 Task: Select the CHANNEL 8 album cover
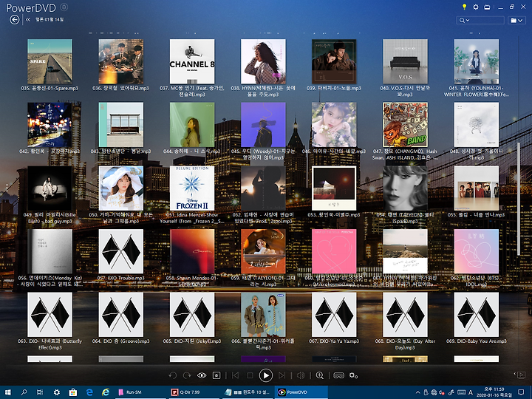tap(192, 61)
